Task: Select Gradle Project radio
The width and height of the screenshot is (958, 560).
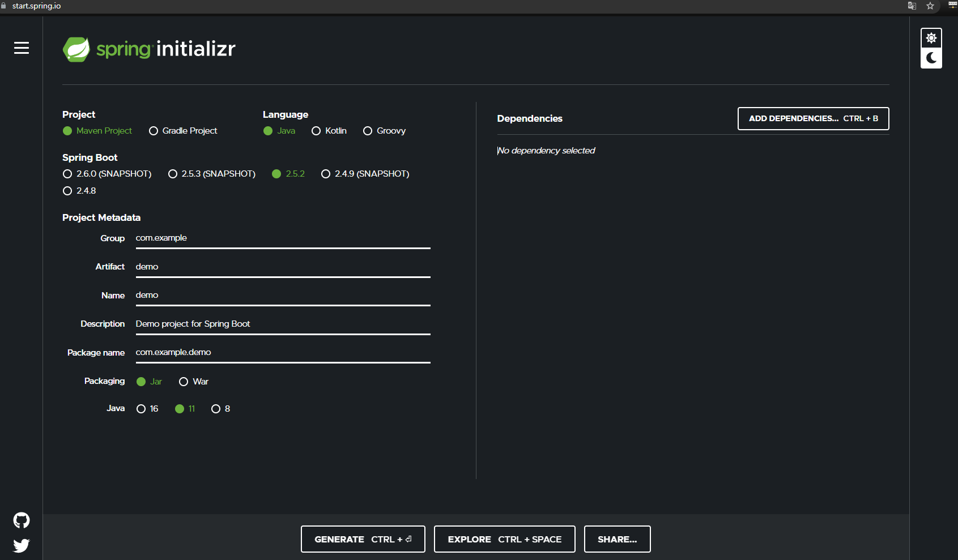Action: [x=183, y=131]
